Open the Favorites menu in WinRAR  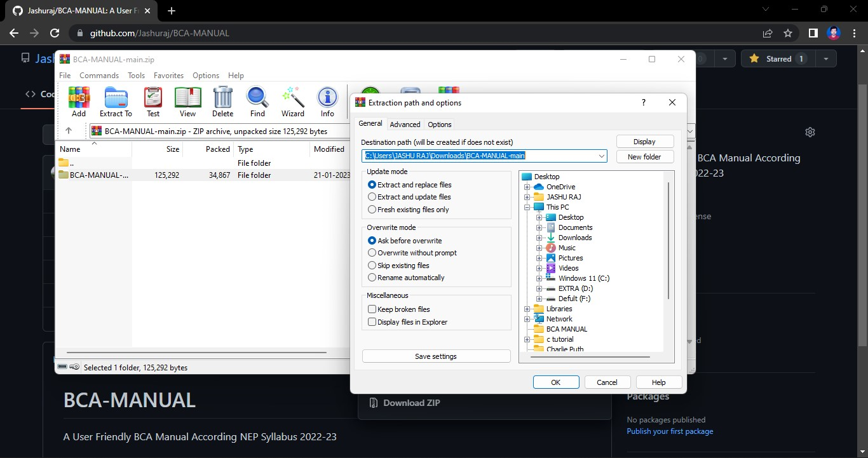pyautogui.click(x=168, y=75)
